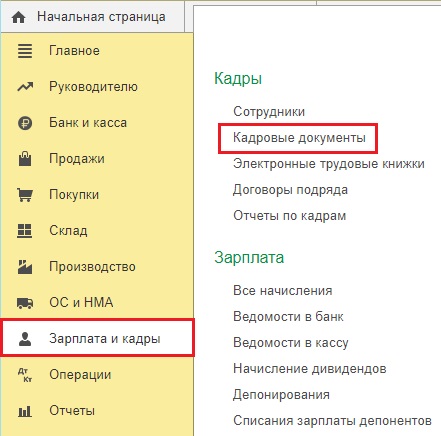
Task: Click the Дт/Кт icon for Операции
Action: [25, 375]
